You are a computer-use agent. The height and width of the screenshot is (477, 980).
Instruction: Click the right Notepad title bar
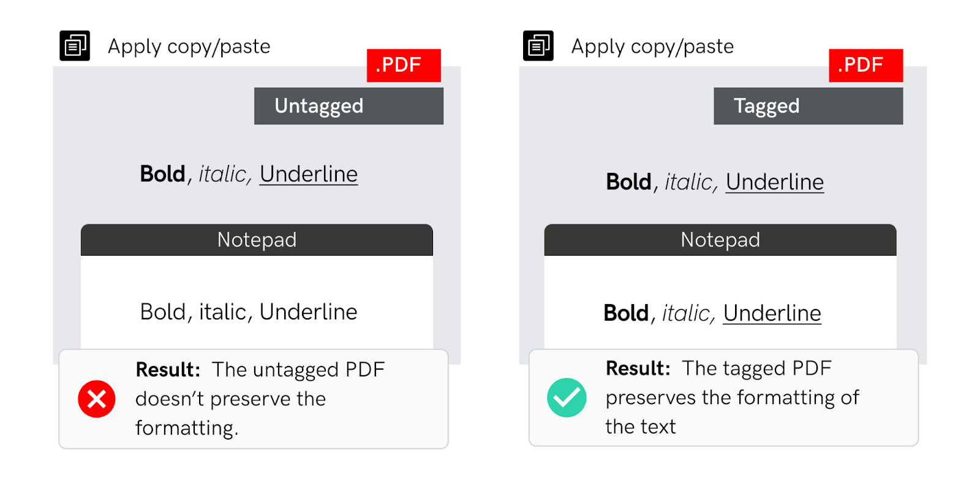(720, 240)
